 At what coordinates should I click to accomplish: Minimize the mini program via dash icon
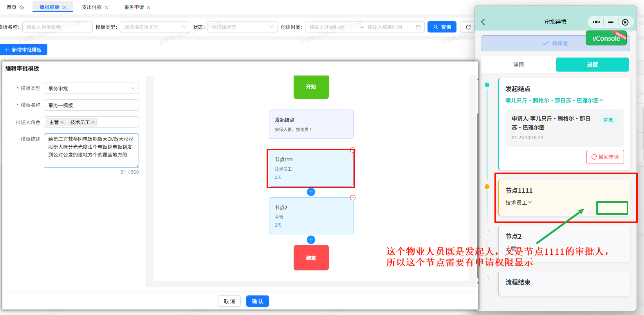[x=611, y=22]
